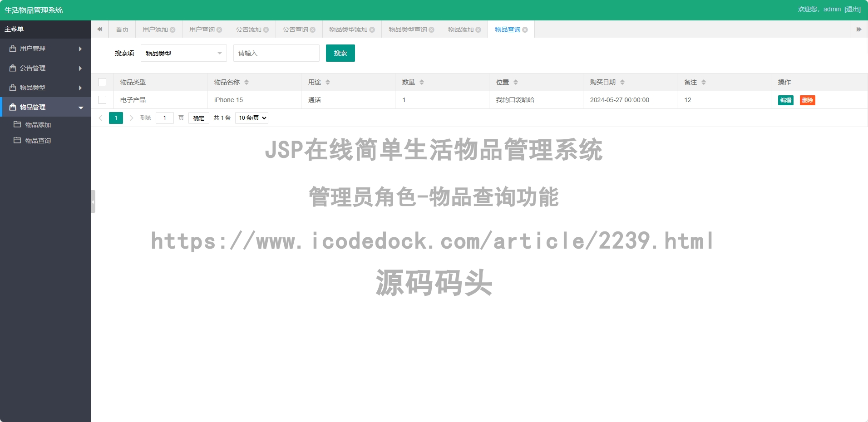Sort by 备注 column arrows
Viewport: 868px width, 422px height.
click(704, 82)
